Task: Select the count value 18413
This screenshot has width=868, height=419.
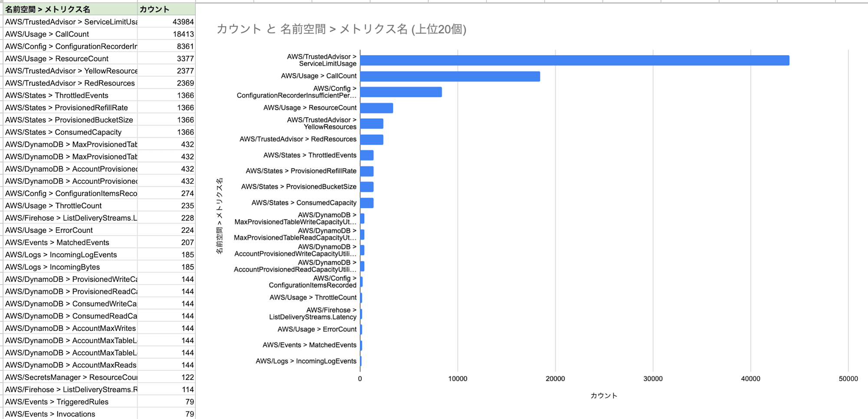Action: point(166,34)
